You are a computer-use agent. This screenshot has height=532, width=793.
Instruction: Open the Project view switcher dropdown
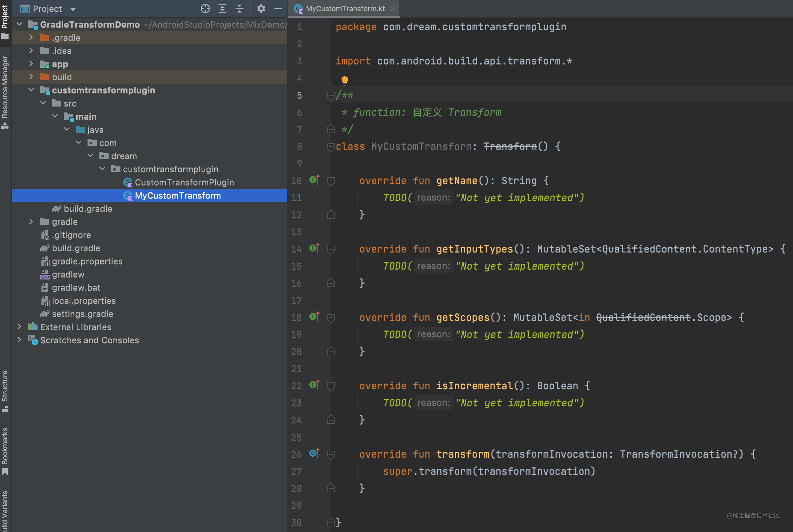73,9
